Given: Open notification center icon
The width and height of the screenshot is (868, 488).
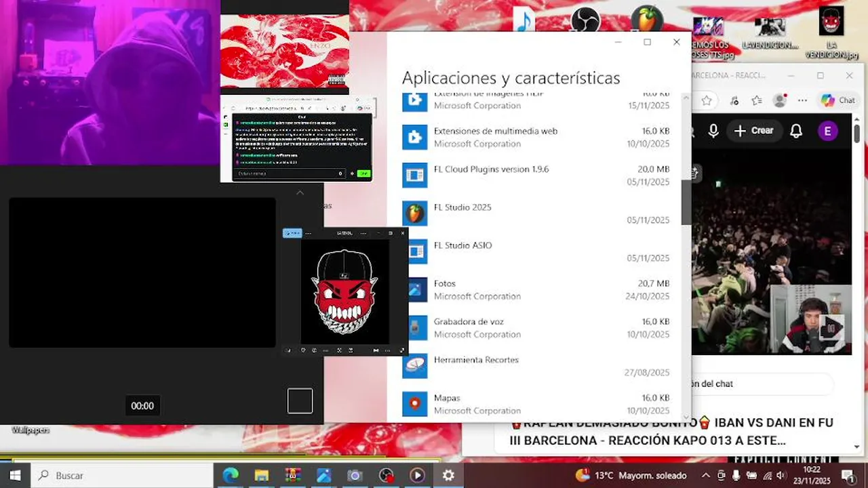Looking at the screenshot, I should [x=848, y=476].
